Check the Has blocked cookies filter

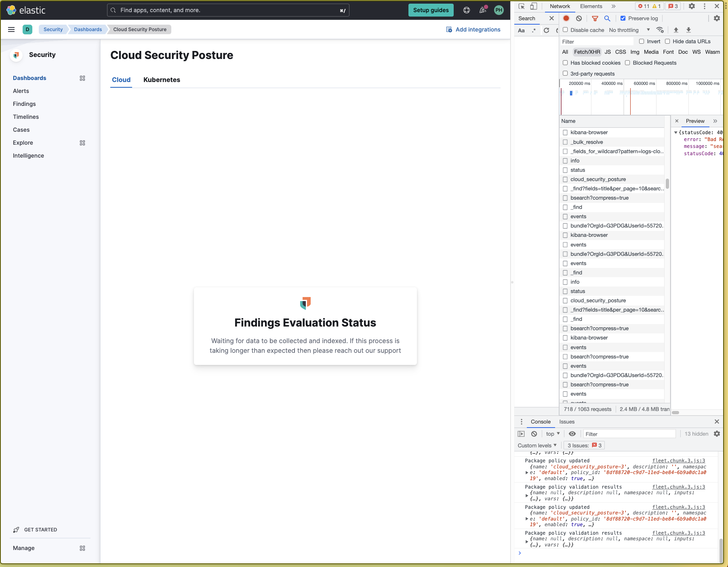click(x=565, y=63)
